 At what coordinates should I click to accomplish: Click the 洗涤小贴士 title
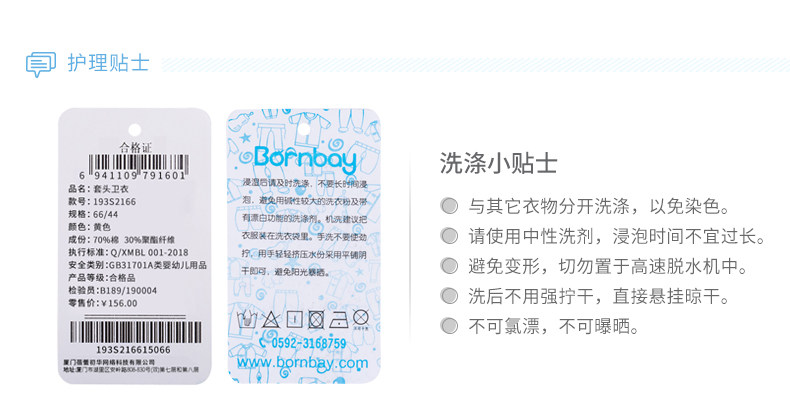(x=498, y=163)
